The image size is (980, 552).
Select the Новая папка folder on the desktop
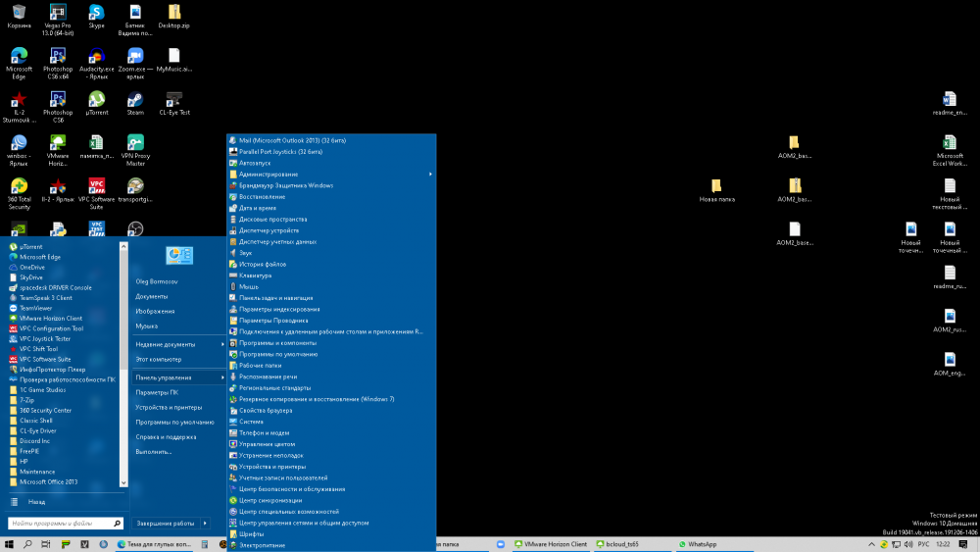(x=717, y=190)
